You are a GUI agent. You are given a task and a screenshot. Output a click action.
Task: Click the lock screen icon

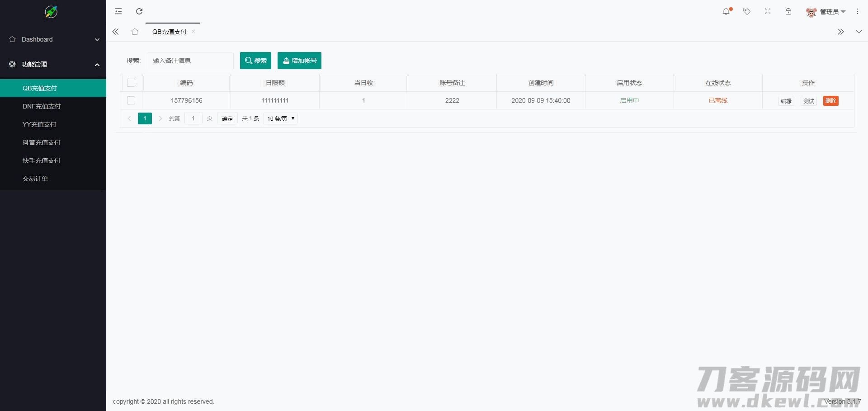[788, 11]
